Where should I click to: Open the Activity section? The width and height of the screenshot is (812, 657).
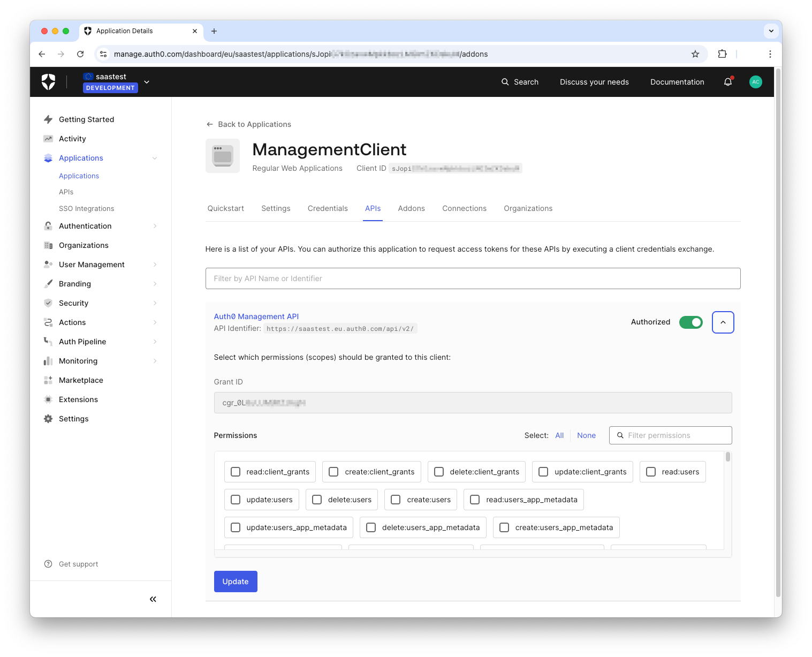72,139
